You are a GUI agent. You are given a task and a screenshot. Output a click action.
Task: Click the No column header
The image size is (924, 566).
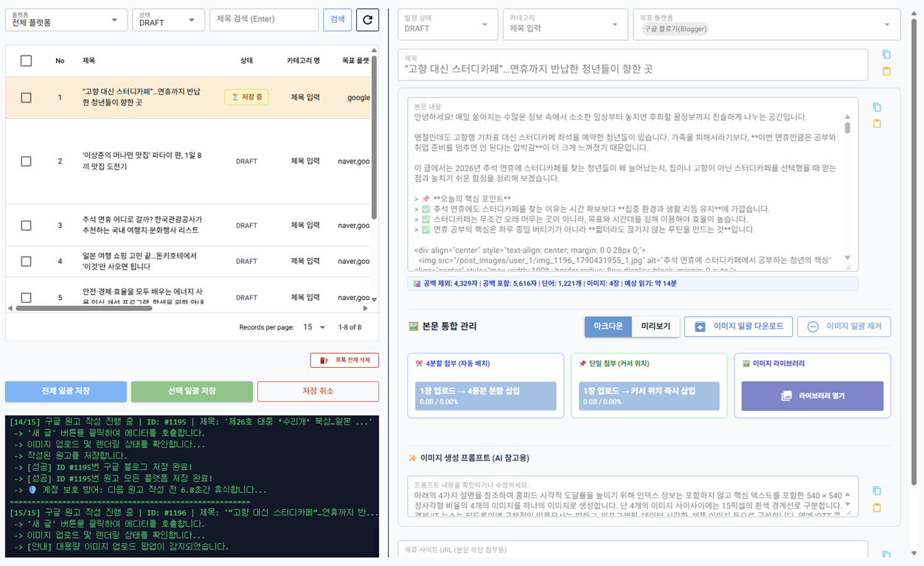60,60
